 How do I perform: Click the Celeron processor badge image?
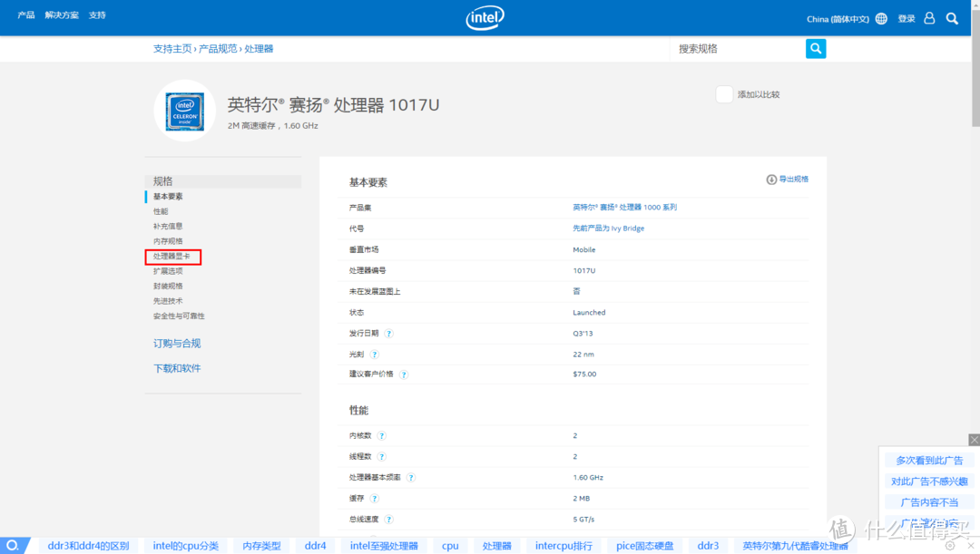(x=185, y=112)
